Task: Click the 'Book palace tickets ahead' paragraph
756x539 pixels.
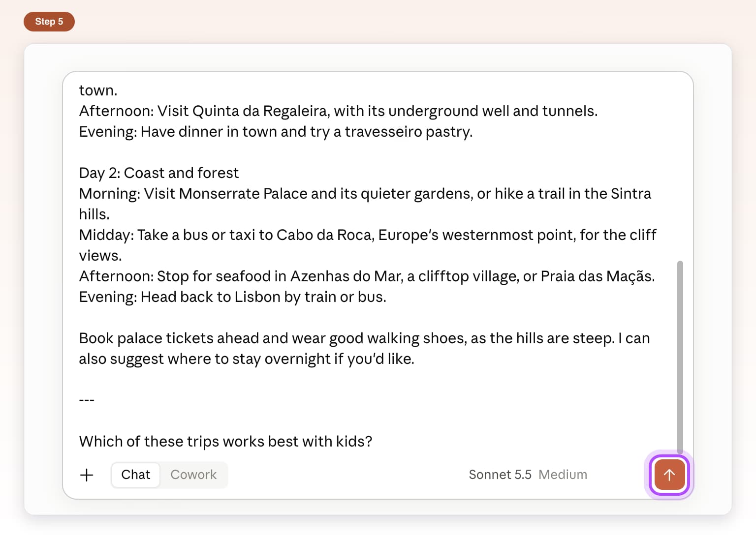Action: (364, 348)
